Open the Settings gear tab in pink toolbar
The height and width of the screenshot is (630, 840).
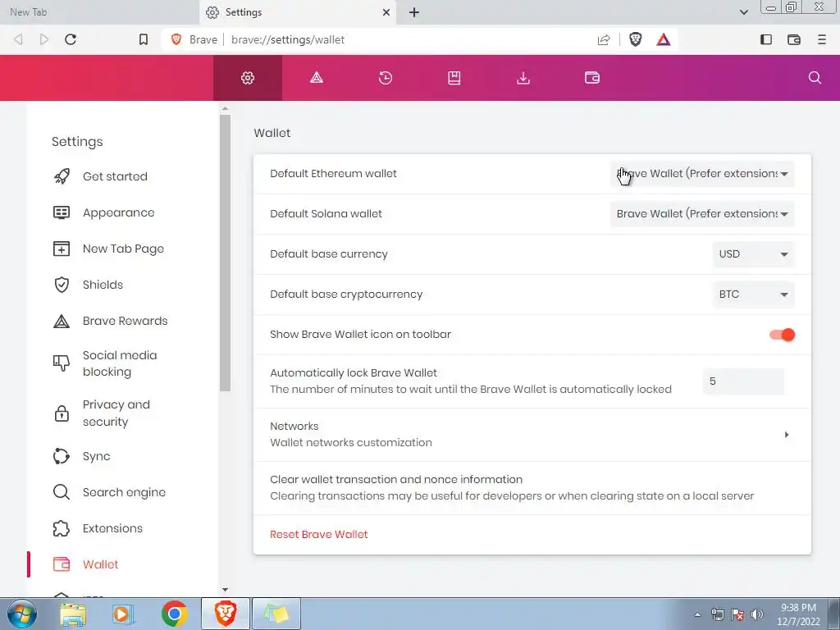pyautogui.click(x=248, y=78)
